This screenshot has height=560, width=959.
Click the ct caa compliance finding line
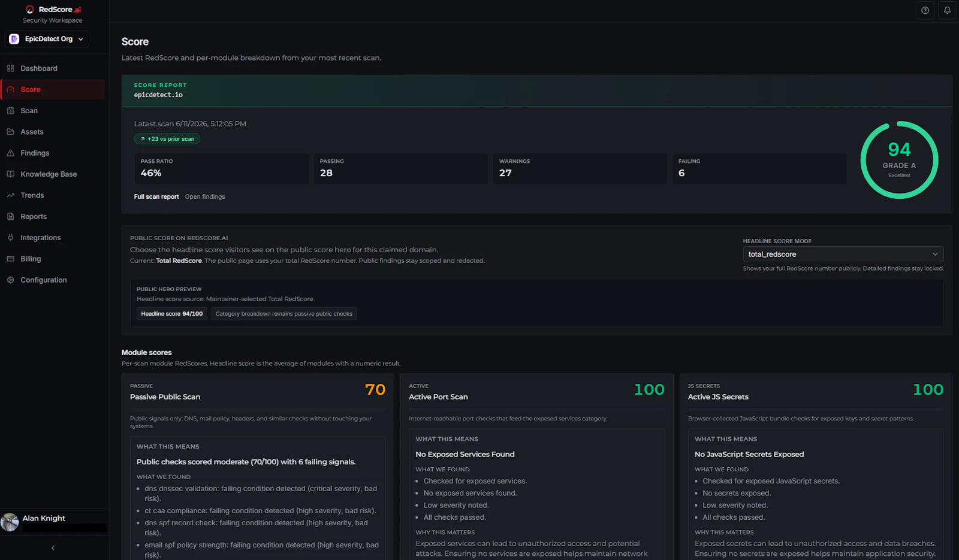point(260,511)
